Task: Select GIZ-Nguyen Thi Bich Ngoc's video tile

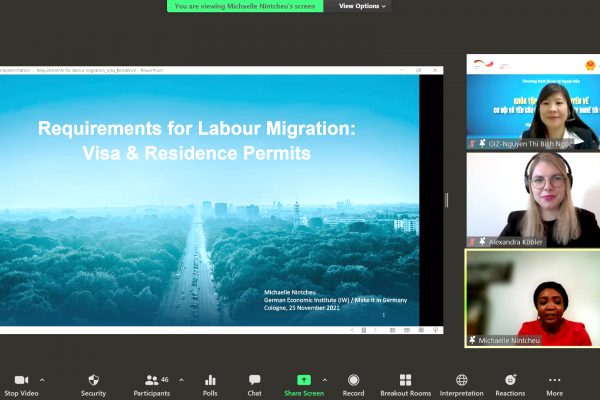Action: (x=532, y=102)
